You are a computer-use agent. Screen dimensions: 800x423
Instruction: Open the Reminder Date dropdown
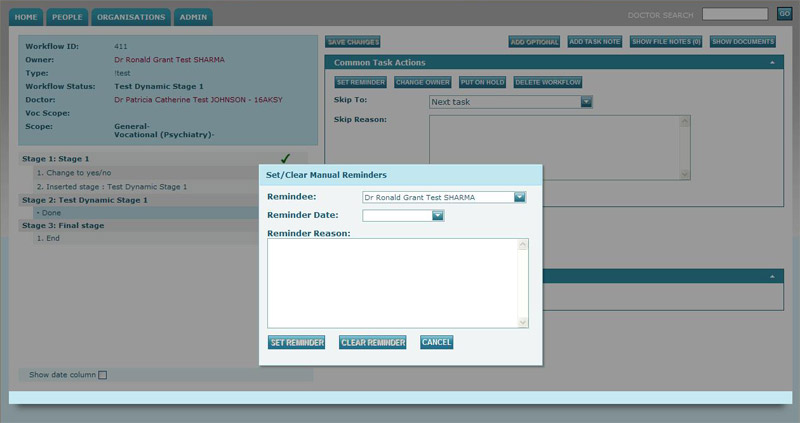[437, 215]
